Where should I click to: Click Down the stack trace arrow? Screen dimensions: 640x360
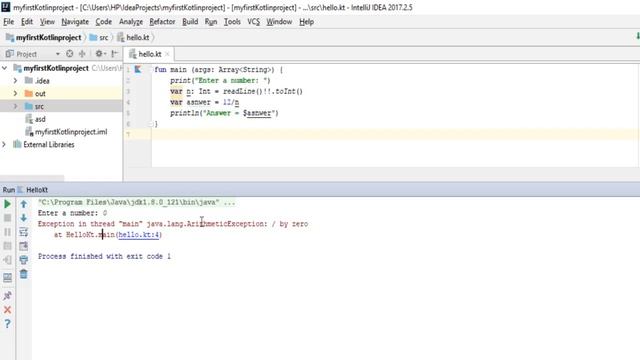pyautogui.click(x=24, y=218)
